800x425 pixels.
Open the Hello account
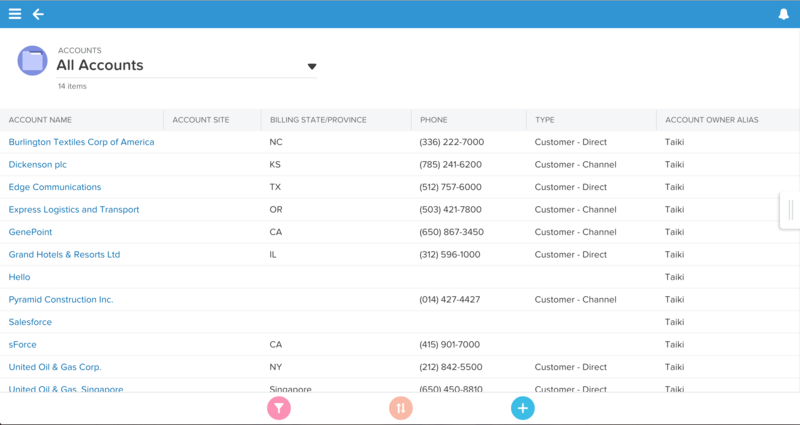[19, 277]
